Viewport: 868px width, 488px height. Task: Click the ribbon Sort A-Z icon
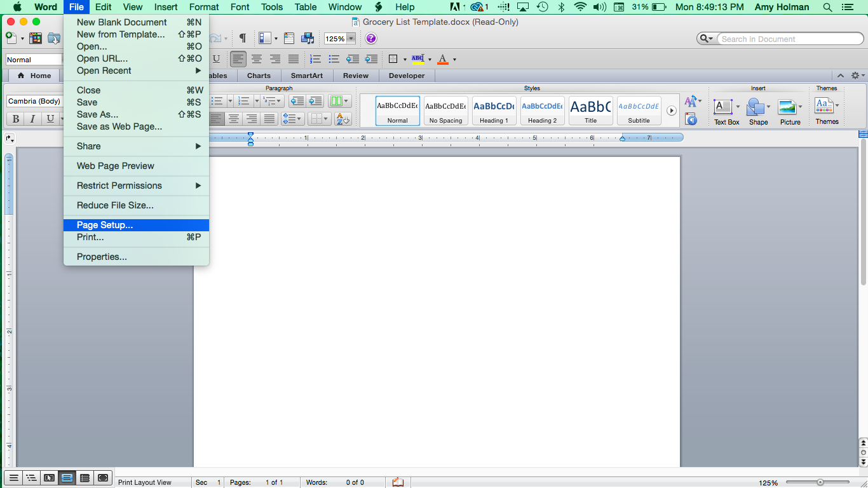[x=342, y=119]
